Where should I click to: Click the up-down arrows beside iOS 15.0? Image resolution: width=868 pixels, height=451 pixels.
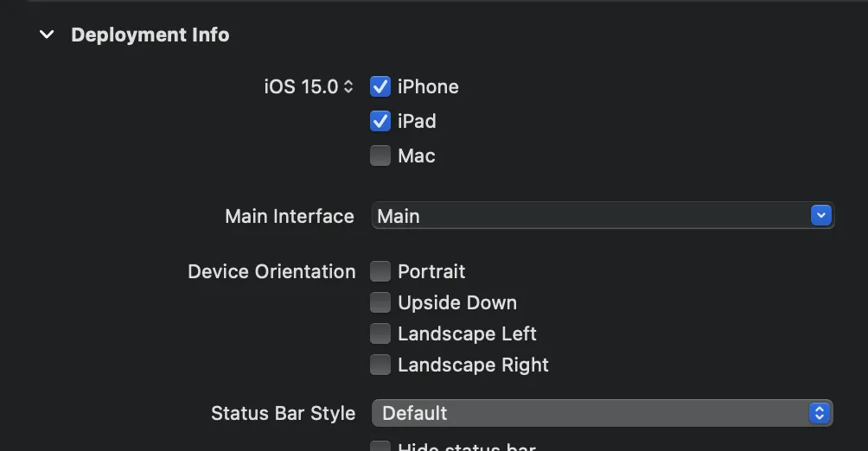coord(348,86)
